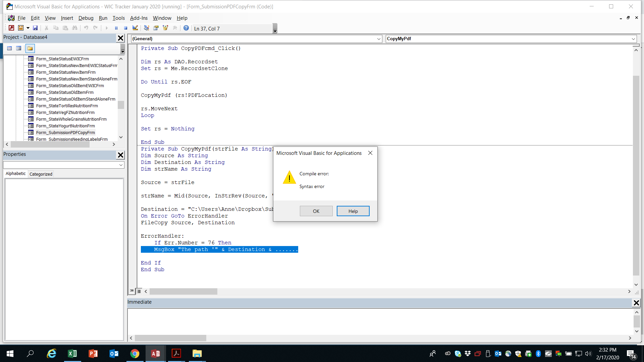The width and height of the screenshot is (644, 362).
Task: Select Form_StateYogurtNutritionFrm in project tree
Action: pos(65,126)
